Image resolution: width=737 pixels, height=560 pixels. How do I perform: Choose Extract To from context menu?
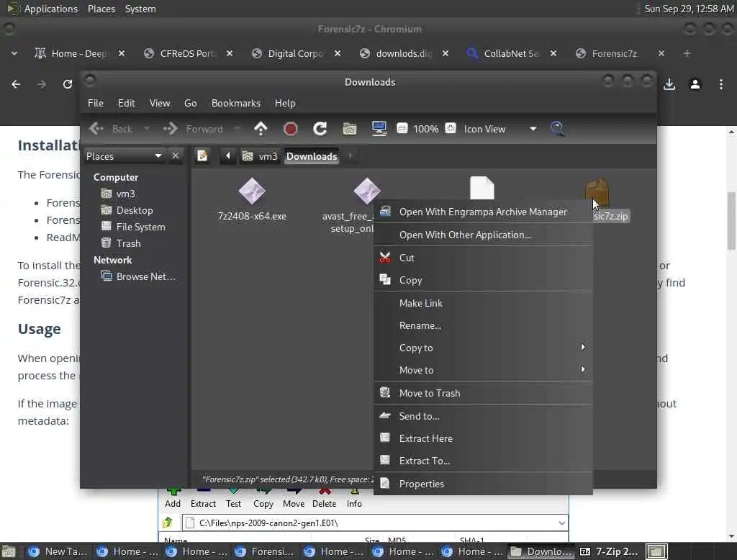click(x=483, y=461)
